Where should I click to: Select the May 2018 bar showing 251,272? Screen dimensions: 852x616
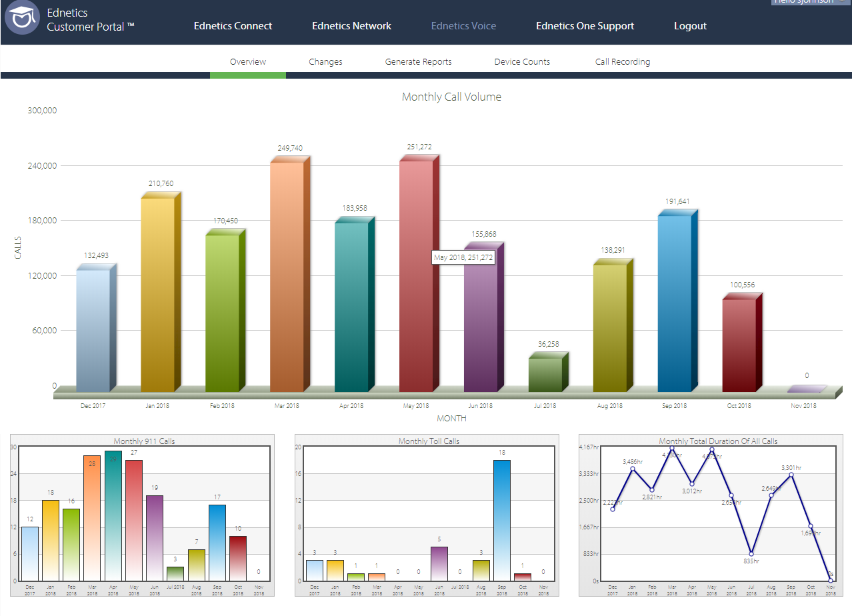pyautogui.click(x=419, y=273)
